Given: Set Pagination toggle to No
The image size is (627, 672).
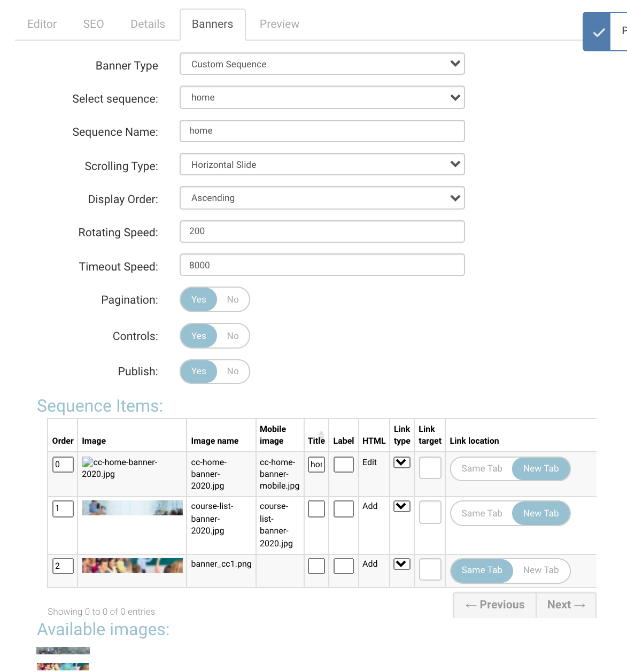Looking at the screenshot, I should (x=233, y=299).
